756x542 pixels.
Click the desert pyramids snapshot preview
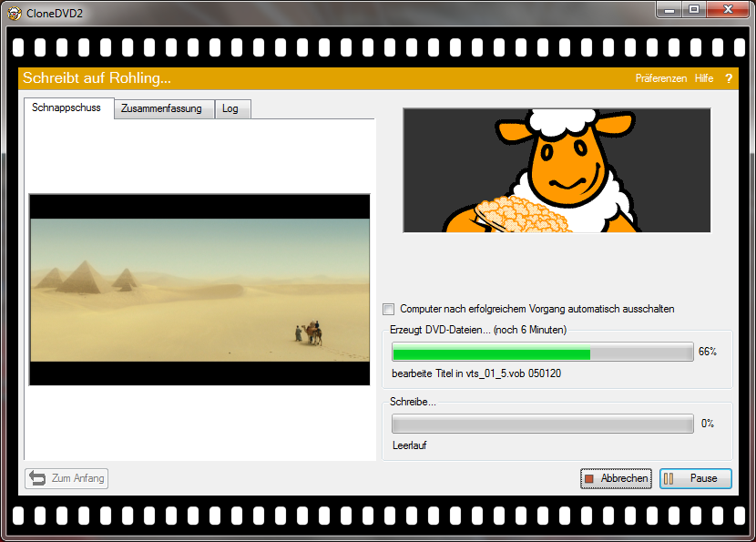click(199, 290)
